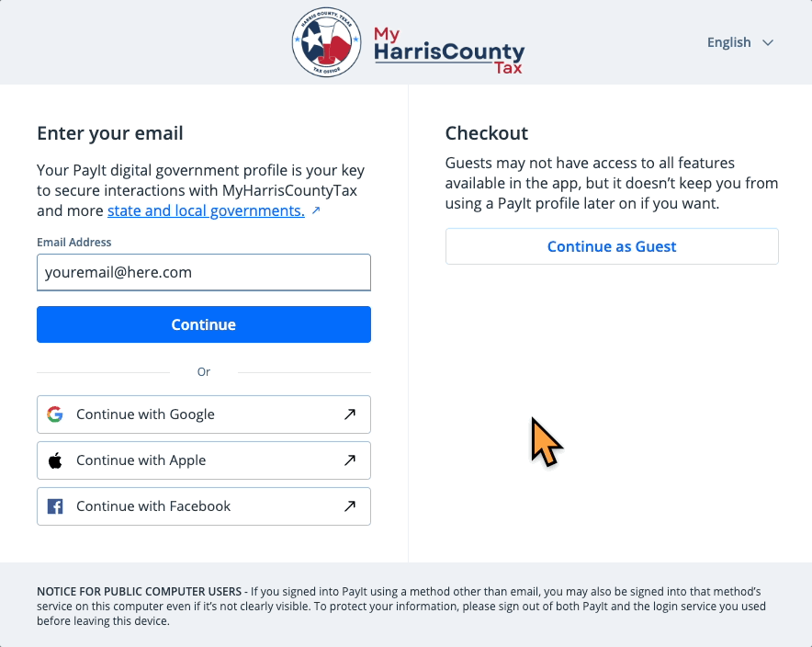Screen dimensions: 812x647
Task: Focus the Email Address input field
Action: [x=204, y=273]
